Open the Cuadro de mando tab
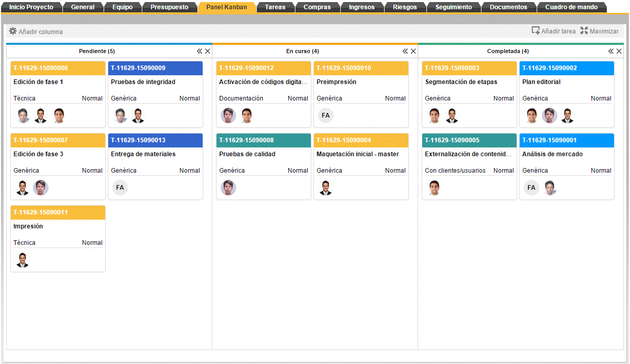Viewport: 630px width, 364px height. coord(571,7)
